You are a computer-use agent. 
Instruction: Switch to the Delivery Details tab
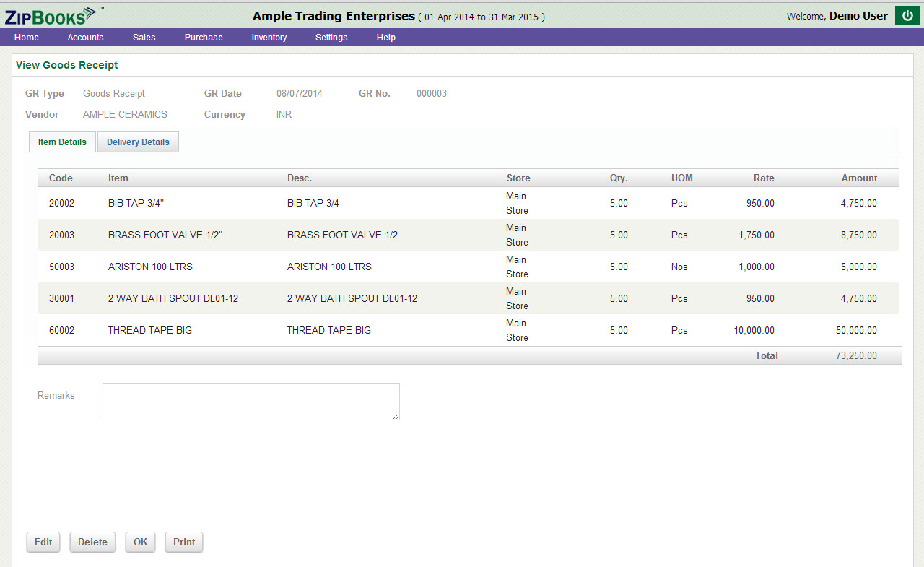click(x=138, y=142)
